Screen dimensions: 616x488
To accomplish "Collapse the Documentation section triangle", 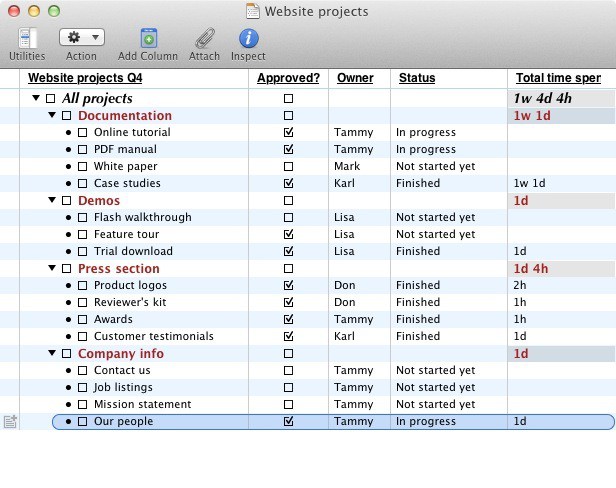I will pyautogui.click(x=52, y=116).
